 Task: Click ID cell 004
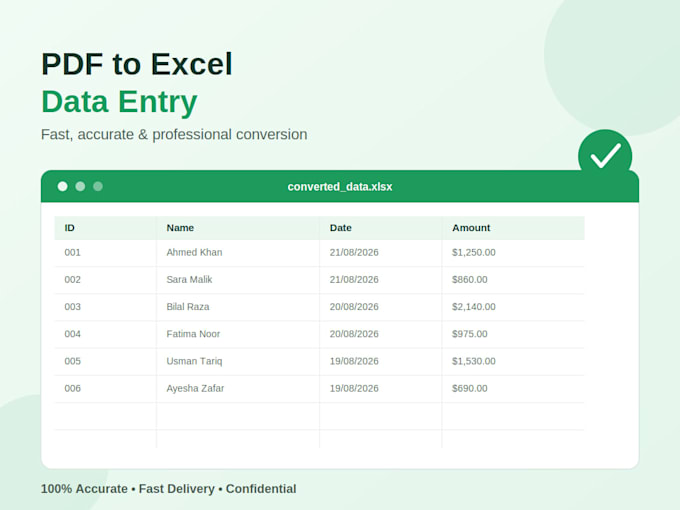(105, 334)
